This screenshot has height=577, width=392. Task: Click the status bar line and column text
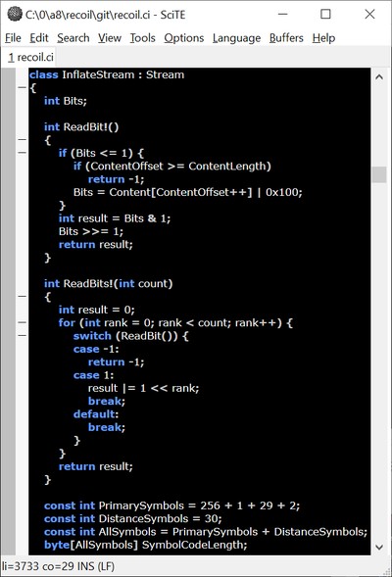(x=58, y=566)
